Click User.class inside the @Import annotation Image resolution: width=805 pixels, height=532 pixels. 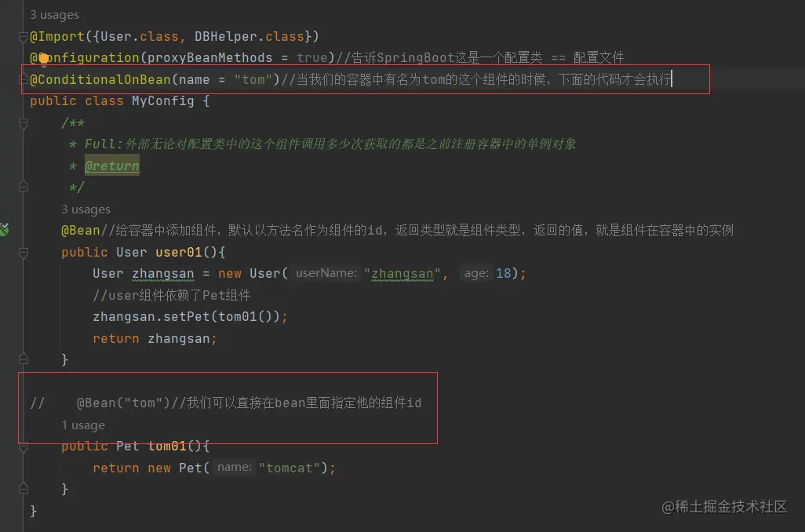pyautogui.click(x=139, y=36)
